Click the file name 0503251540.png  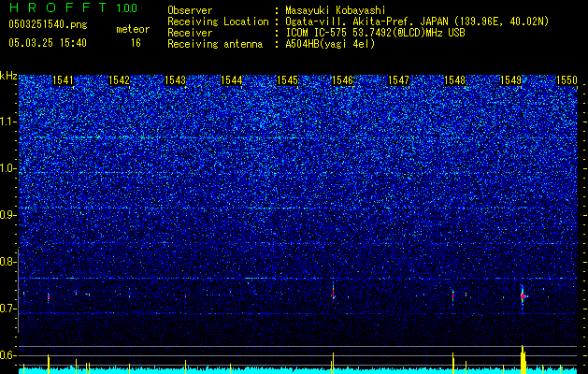pyautogui.click(x=48, y=24)
